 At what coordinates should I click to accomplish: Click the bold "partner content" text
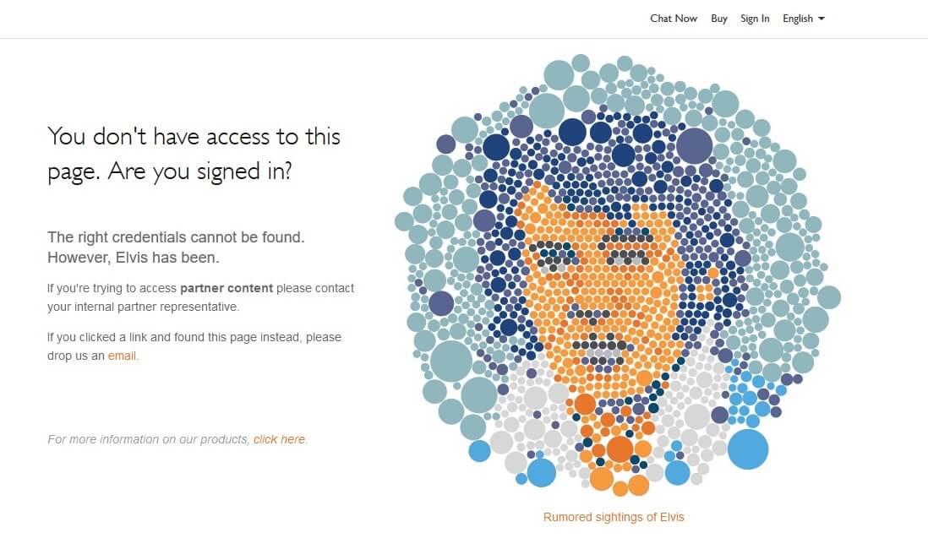point(227,288)
